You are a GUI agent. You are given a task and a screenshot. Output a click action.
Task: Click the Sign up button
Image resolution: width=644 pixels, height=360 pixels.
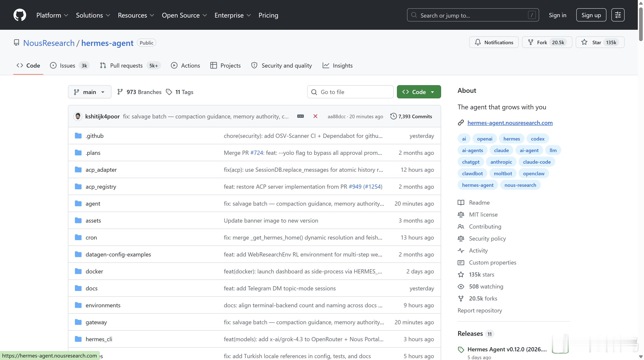591,15
